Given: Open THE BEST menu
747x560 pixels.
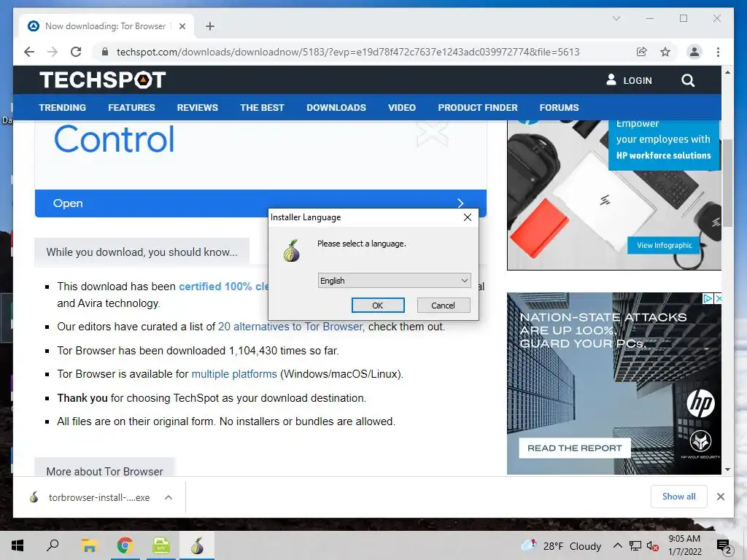Looking at the screenshot, I should [x=262, y=108].
